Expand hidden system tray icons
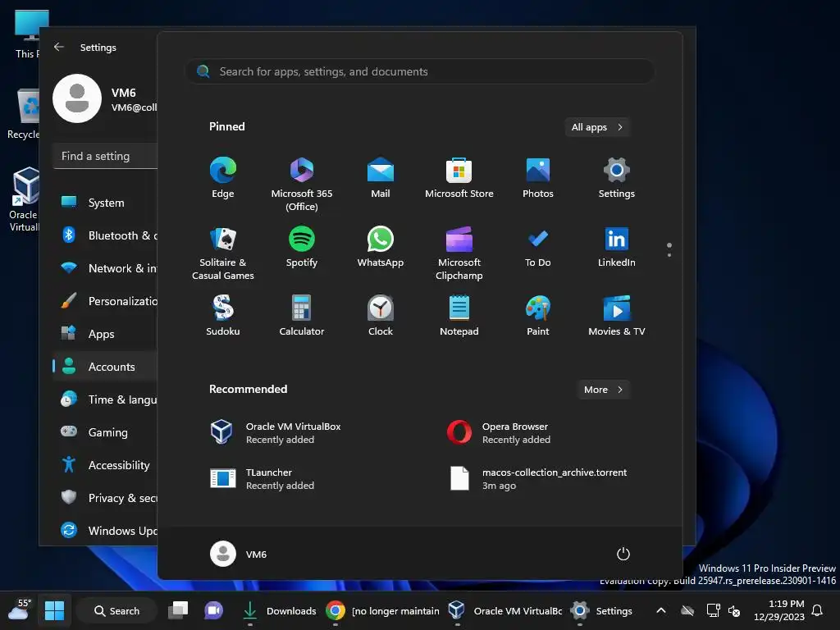 [x=661, y=610]
